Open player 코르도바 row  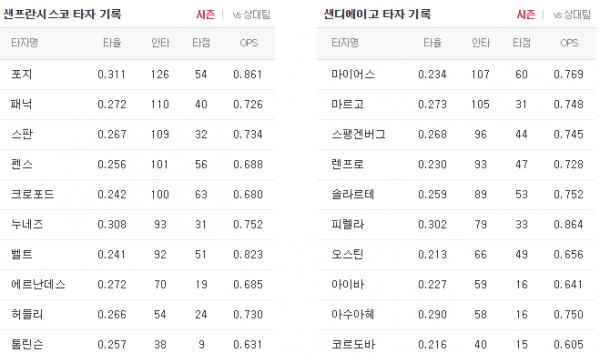(456, 345)
